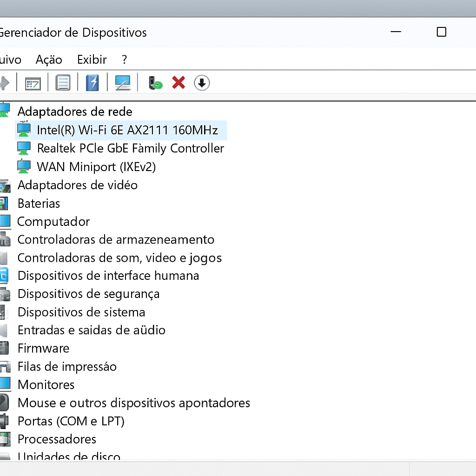Open the Exibir menu
This screenshot has height=476, width=476.
pyautogui.click(x=92, y=59)
